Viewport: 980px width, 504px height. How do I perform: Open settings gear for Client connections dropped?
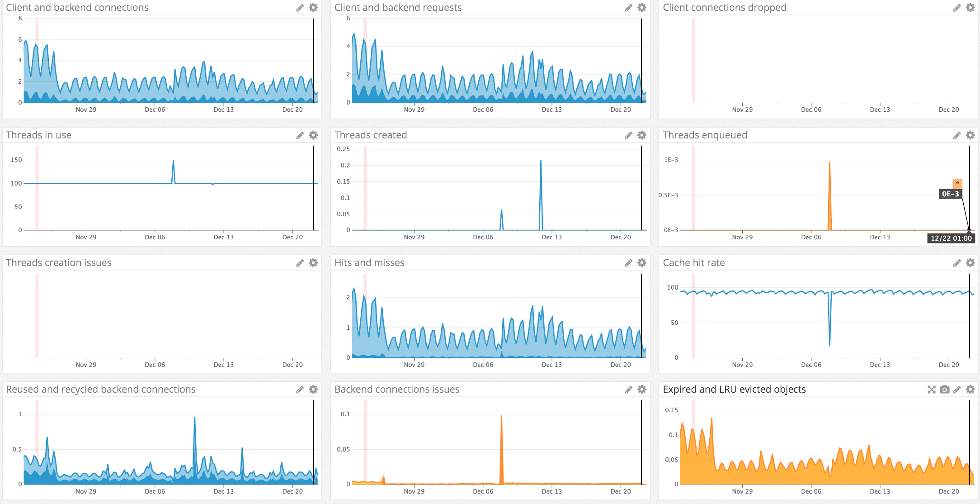coord(970,8)
